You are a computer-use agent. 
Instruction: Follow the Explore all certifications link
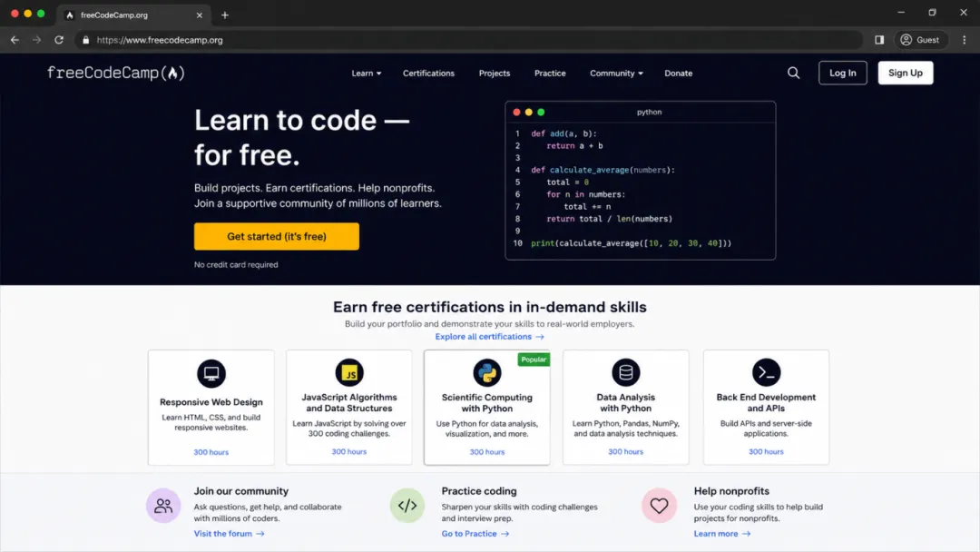pyautogui.click(x=489, y=336)
